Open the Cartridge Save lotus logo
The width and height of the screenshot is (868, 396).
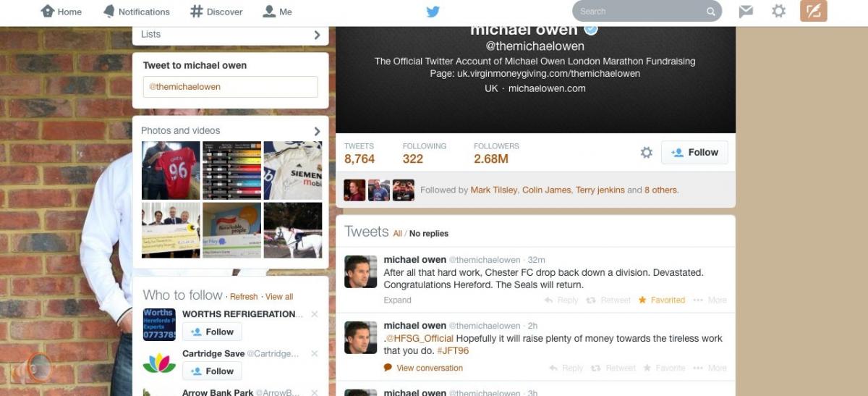(x=159, y=363)
